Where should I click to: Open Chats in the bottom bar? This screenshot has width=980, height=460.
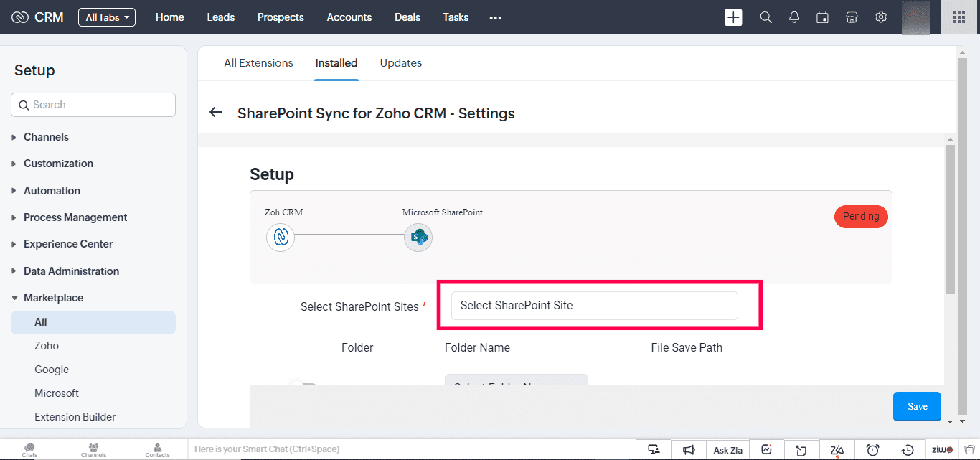29,450
